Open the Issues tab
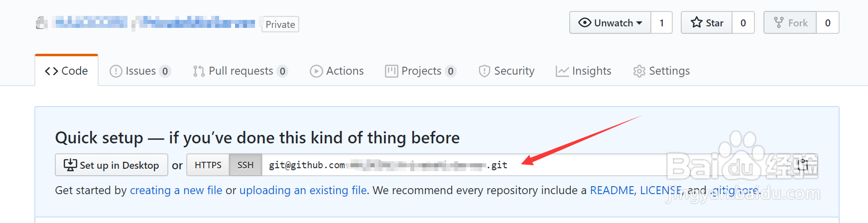The image size is (868, 223). pyautogui.click(x=140, y=71)
